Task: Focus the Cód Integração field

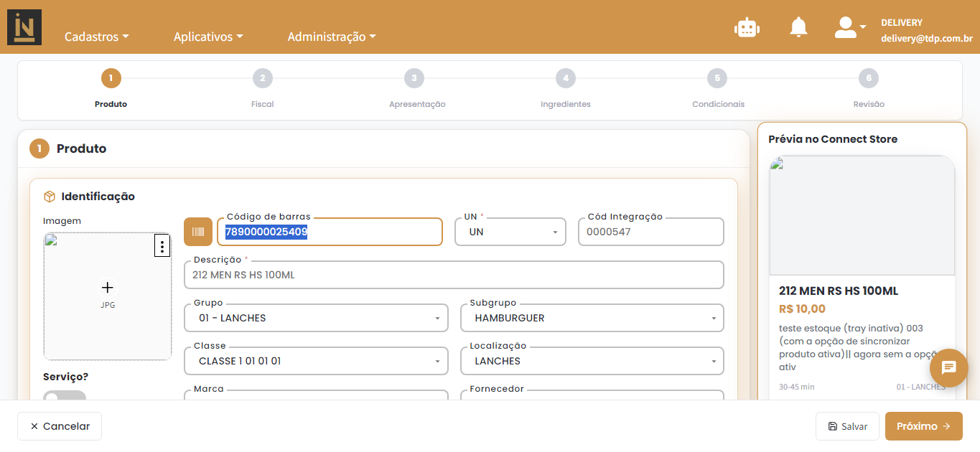Action: [651, 232]
